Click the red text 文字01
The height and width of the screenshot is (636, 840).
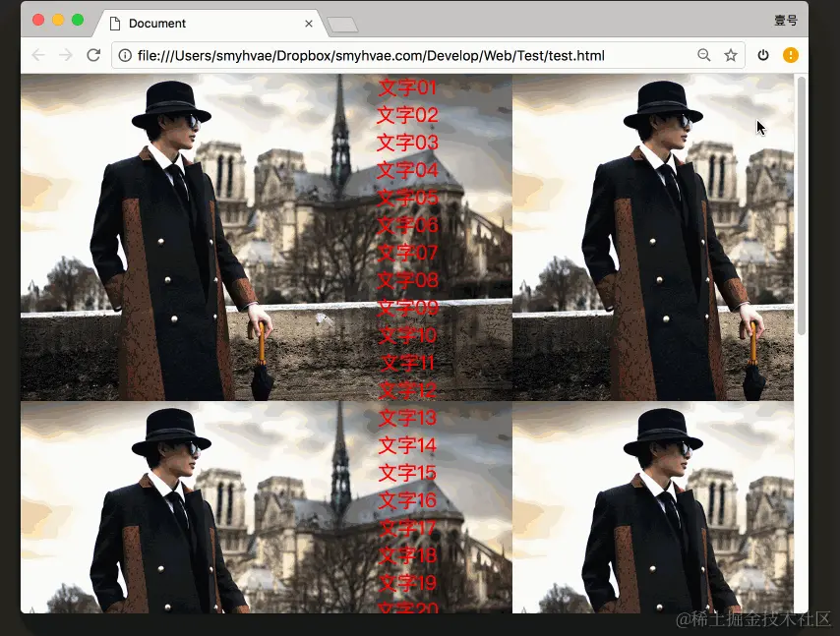[407, 87]
